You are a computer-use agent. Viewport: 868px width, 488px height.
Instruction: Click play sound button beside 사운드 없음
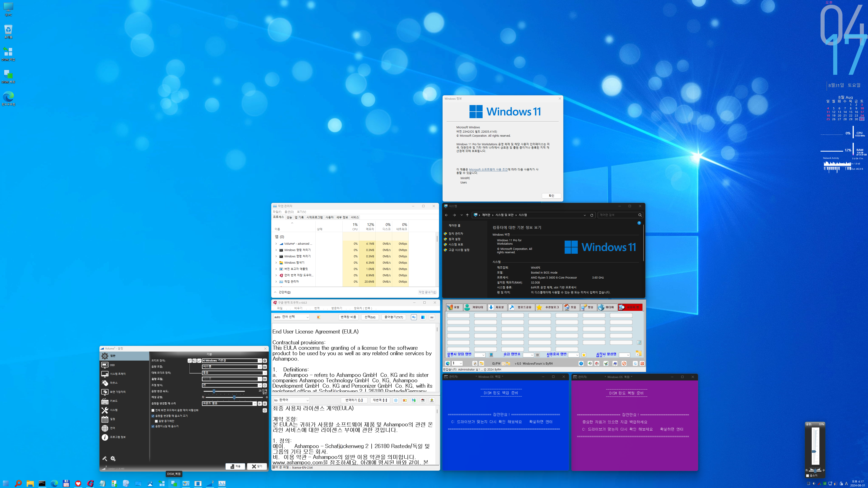260,404
